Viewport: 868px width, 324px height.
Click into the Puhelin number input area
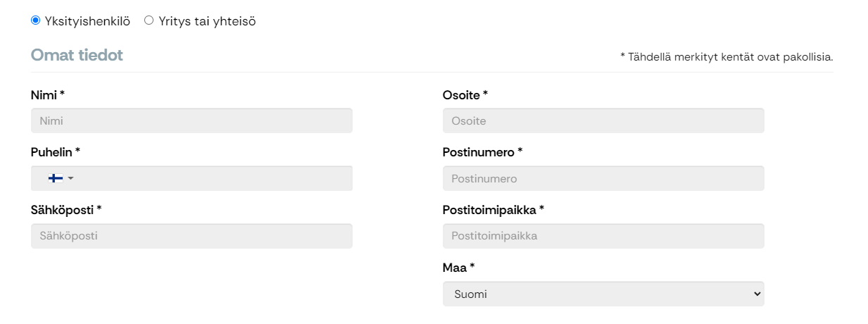point(215,178)
